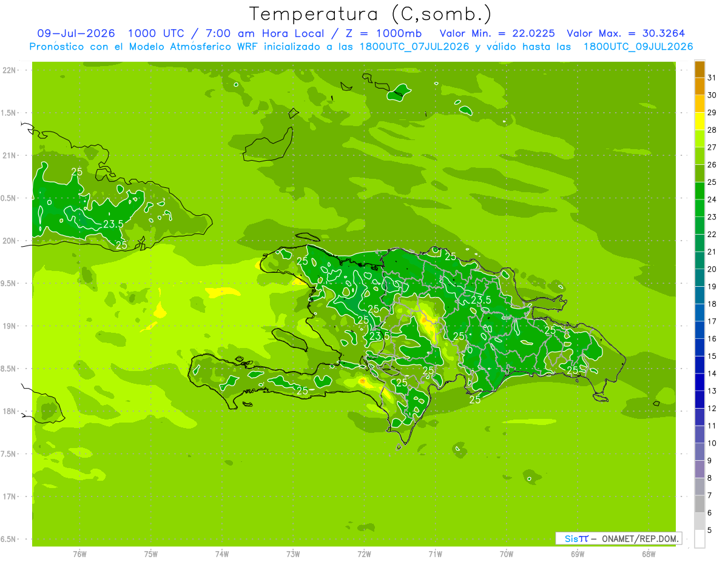Click the purple legend swatch between 9 and 10

click(x=699, y=452)
